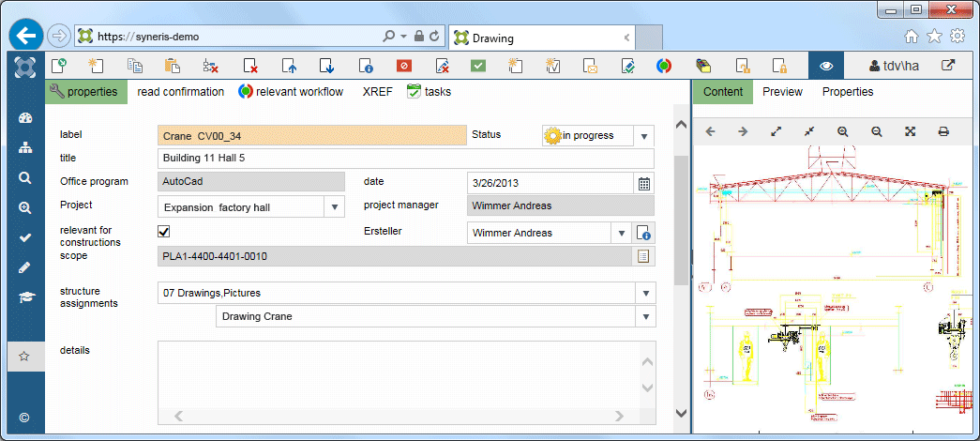The width and height of the screenshot is (980, 441).
Task: Click the info icon beside Ersteller field
Action: [x=643, y=233]
